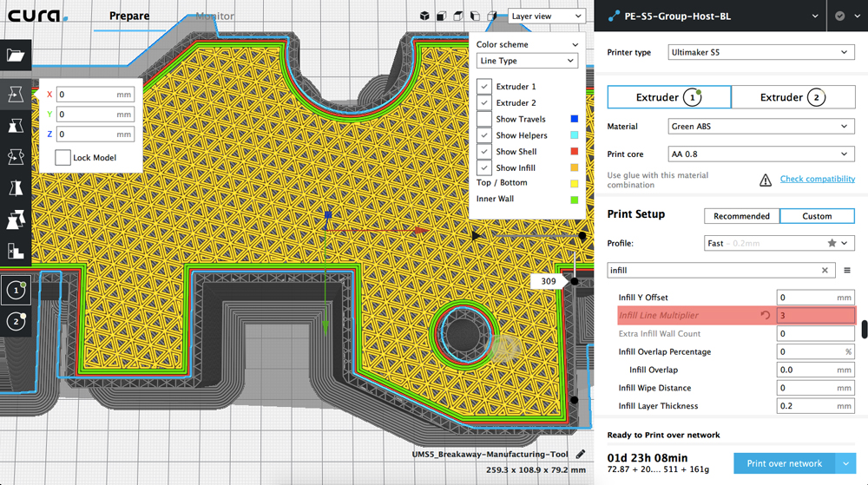Toggle the Lock Model checkbox
Viewport: 868px width, 485px height.
tap(62, 158)
